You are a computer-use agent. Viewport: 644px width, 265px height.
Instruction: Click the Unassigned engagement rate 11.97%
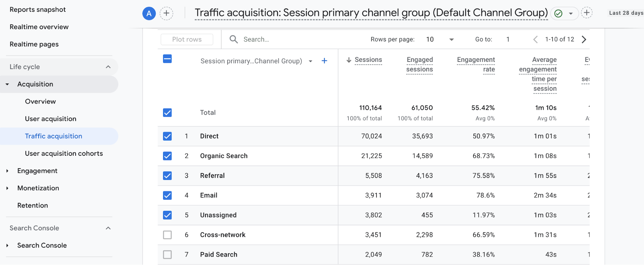(484, 215)
